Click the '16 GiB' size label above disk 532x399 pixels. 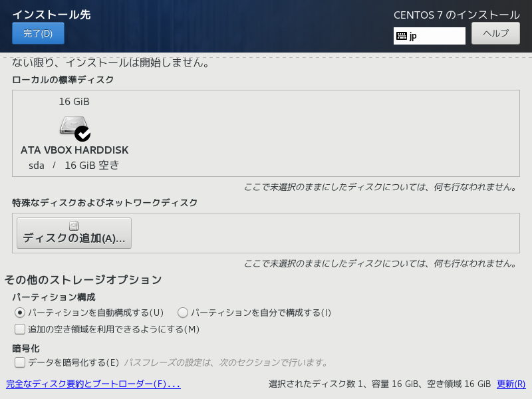pos(74,102)
